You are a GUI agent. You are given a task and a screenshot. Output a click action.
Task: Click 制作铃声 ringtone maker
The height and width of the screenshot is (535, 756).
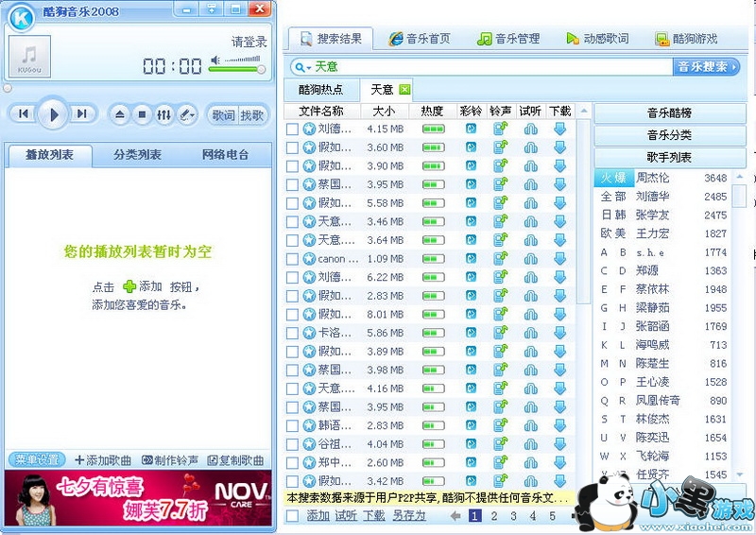tap(170, 460)
